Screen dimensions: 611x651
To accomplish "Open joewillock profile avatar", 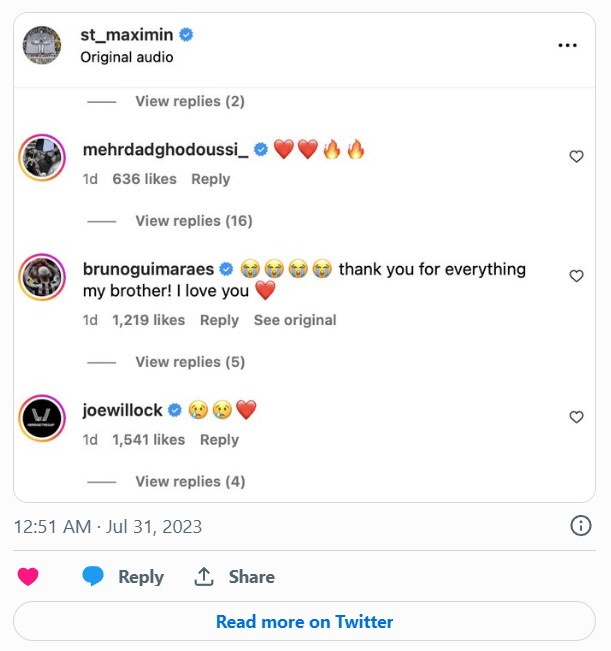I will pyautogui.click(x=42, y=418).
